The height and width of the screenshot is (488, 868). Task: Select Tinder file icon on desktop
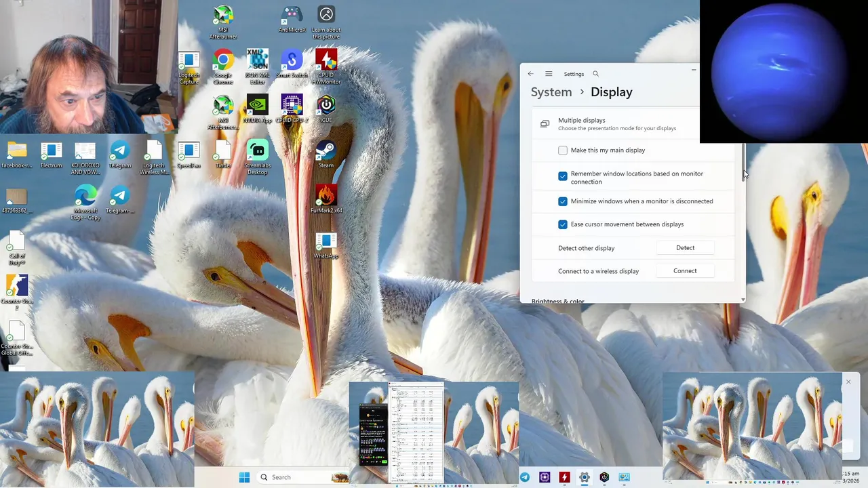[223, 155]
